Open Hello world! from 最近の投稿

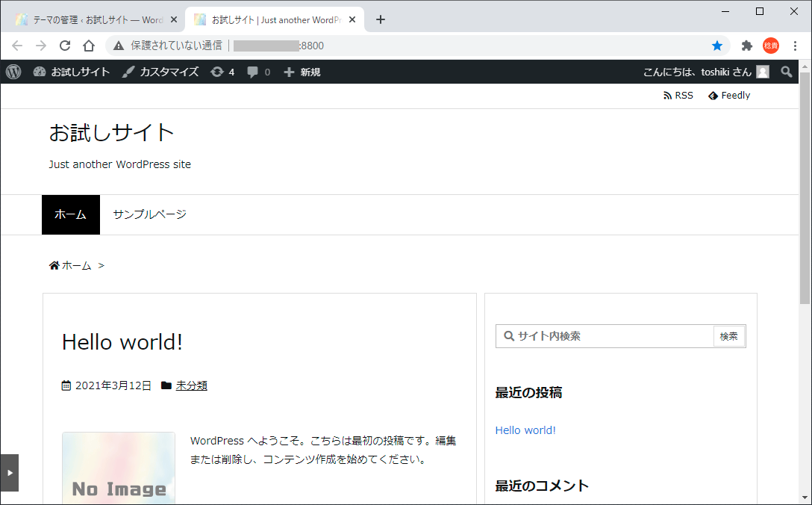(x=525, y=430)
